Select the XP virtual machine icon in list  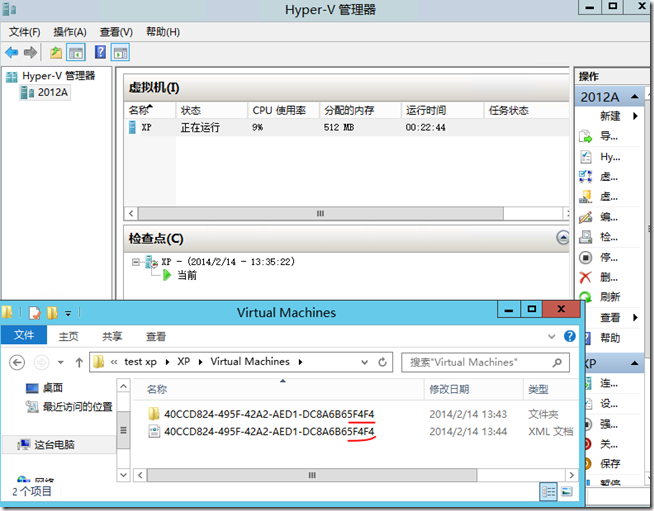132,127
